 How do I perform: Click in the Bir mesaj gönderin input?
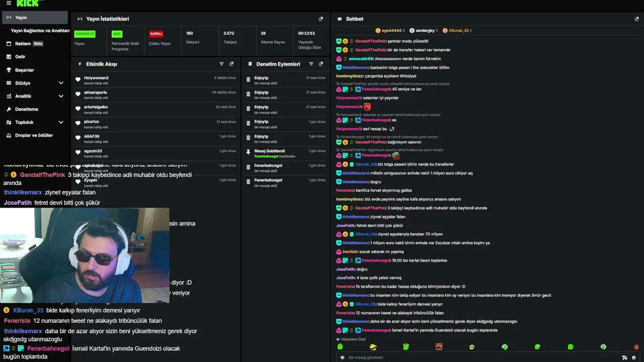[478, 357]
